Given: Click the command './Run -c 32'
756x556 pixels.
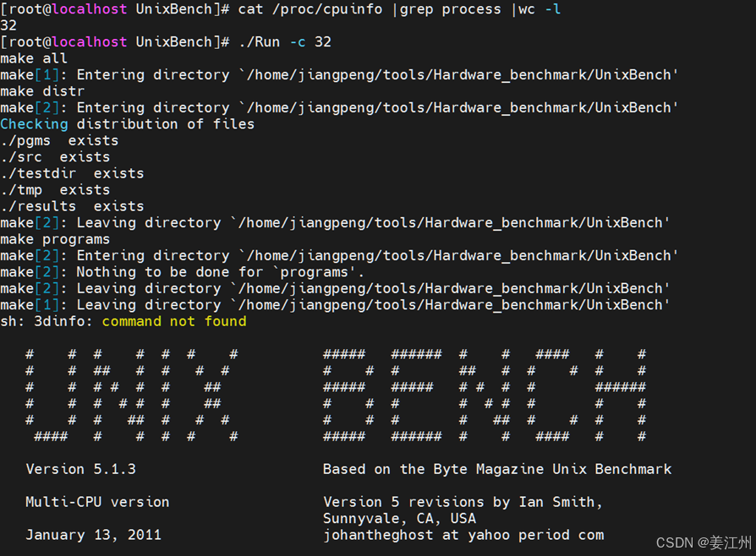Looking at the screenshot, I should coord(285,42).
